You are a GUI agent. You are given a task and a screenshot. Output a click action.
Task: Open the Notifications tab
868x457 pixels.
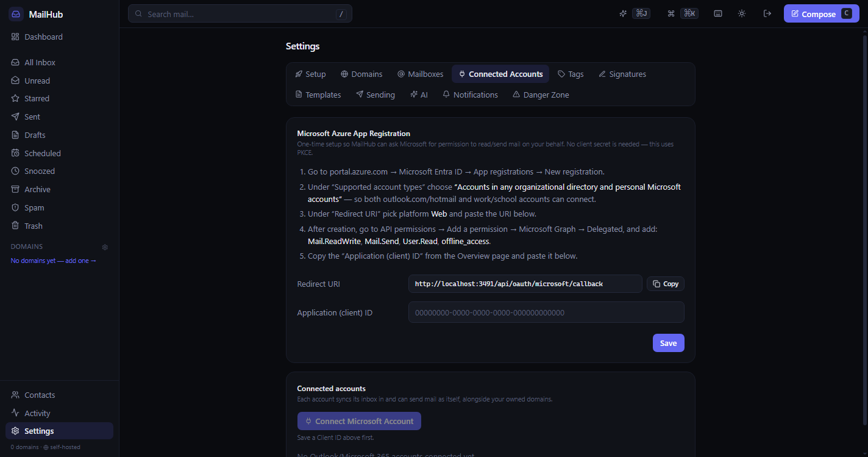tap(470, 95)
